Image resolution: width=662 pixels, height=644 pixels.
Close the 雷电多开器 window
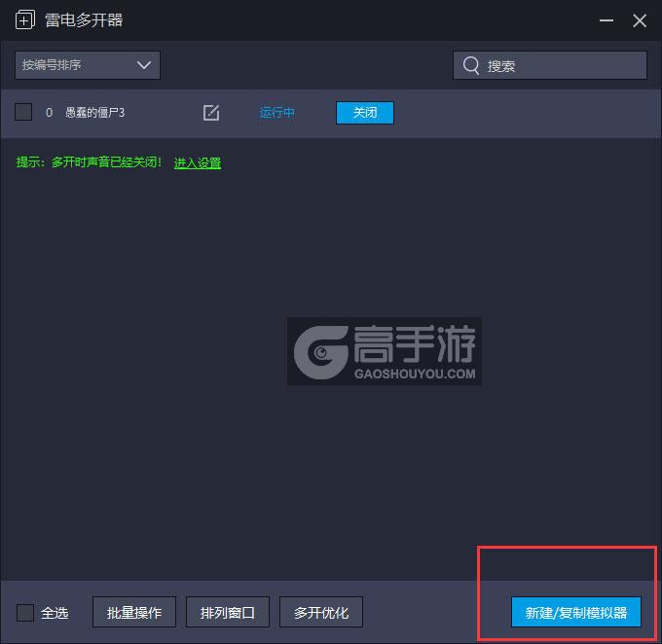tap(640, 20)
